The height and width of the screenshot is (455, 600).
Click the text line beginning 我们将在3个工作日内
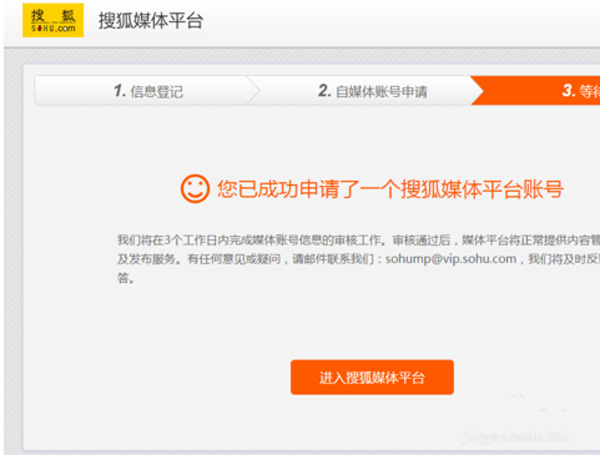point(359,240)
